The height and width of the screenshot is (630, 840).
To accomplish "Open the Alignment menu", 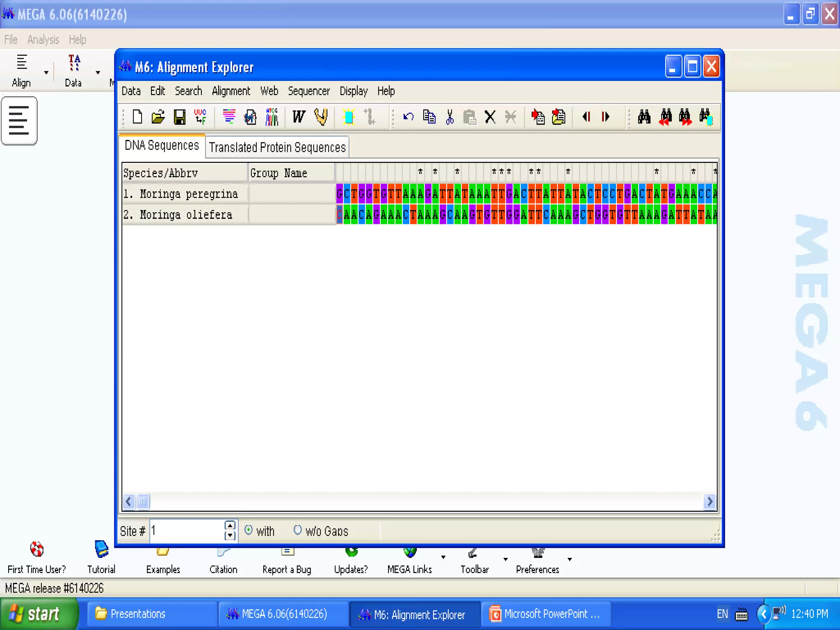I will coord(231,91).
